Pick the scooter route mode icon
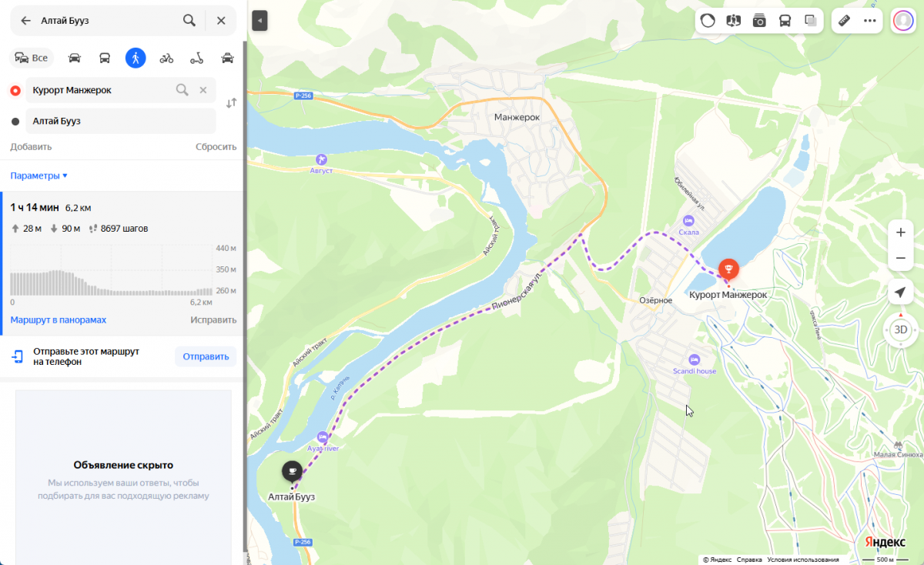924x565 pixels. [x=197, y=58]
